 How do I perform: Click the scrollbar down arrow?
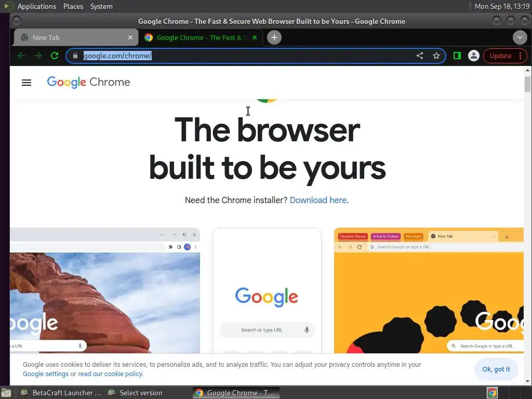point(527,381)
